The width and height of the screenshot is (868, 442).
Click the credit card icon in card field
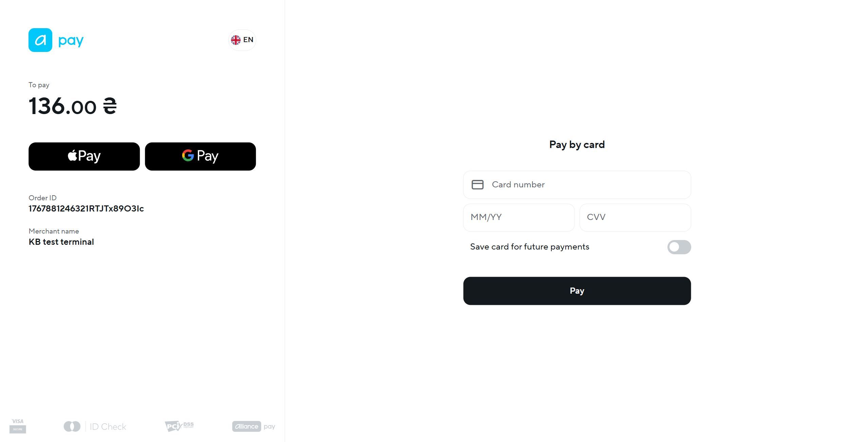[x=477, y=185]
